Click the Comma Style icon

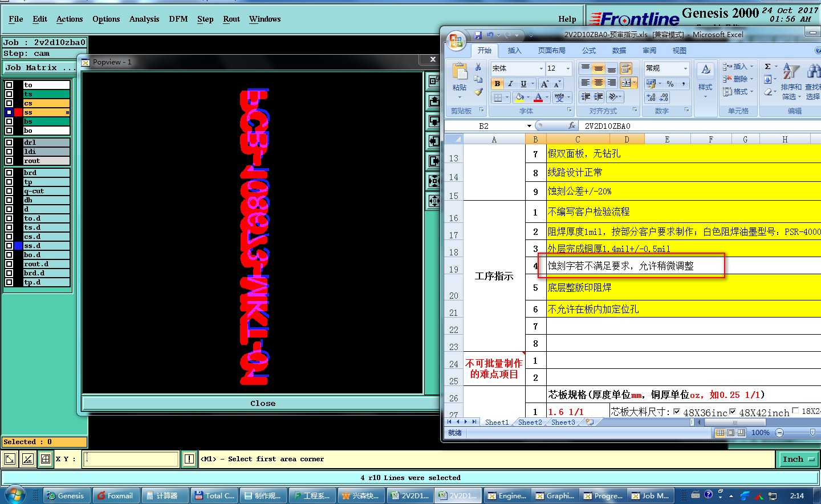(683, 84)
